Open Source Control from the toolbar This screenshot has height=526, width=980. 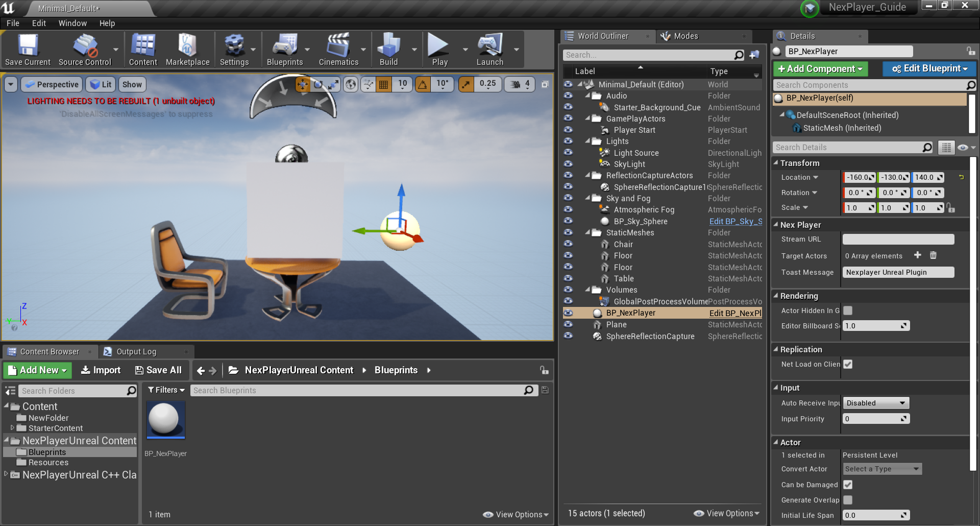point(85,50)
